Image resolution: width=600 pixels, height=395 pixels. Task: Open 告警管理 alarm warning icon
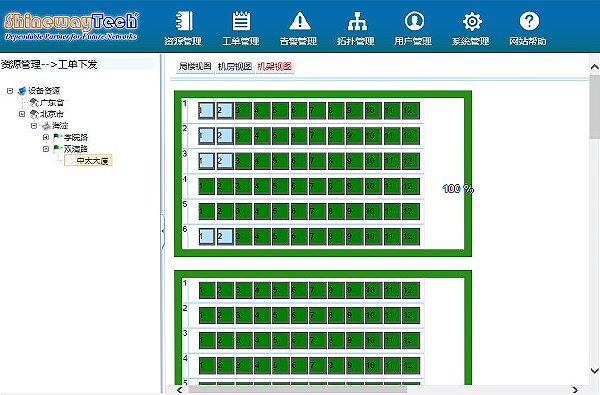click(300, 21)
